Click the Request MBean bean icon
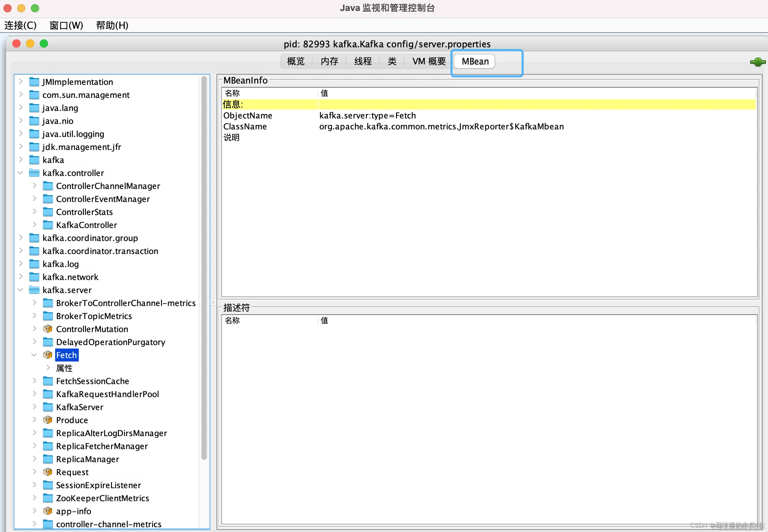The height and width of the screenshot is (532, 768). click(x=48, y=472)
